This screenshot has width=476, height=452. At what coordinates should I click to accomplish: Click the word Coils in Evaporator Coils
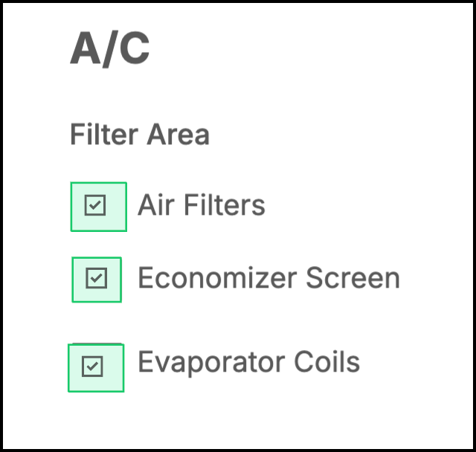[x=327, y=361]
